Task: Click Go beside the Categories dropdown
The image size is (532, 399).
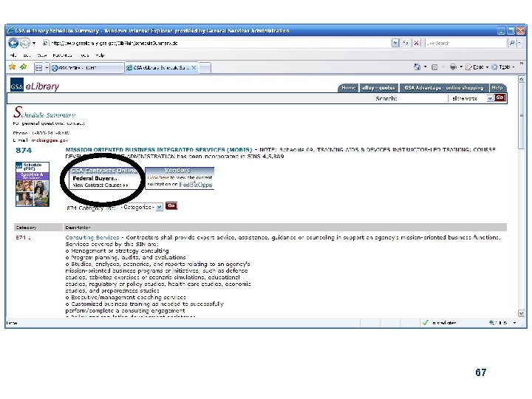Action: [x=171, y=206]
